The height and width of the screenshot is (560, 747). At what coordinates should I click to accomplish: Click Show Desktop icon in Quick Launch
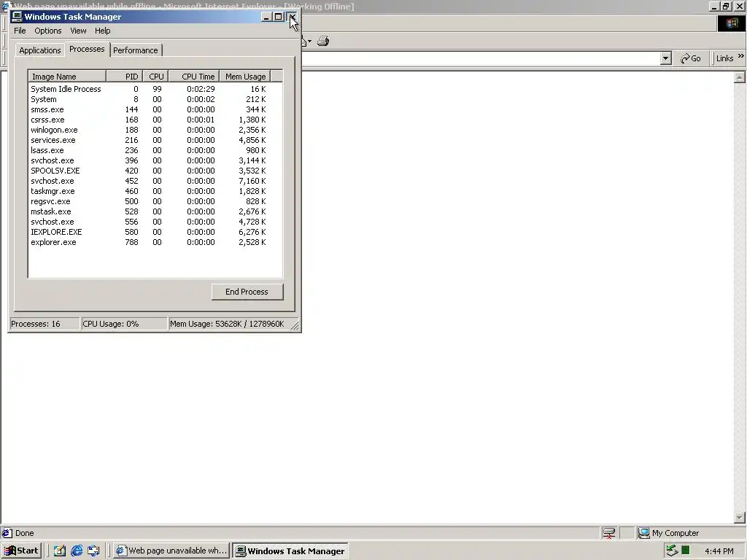[x=59, y=551]
